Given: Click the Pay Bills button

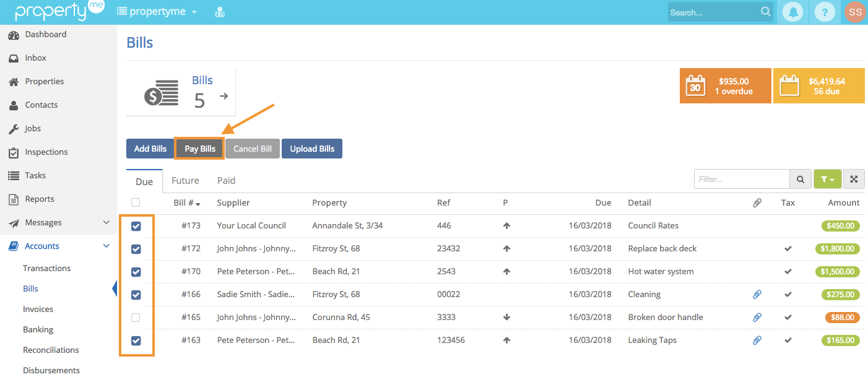Looking at the screenshot, I should [199, 149].
